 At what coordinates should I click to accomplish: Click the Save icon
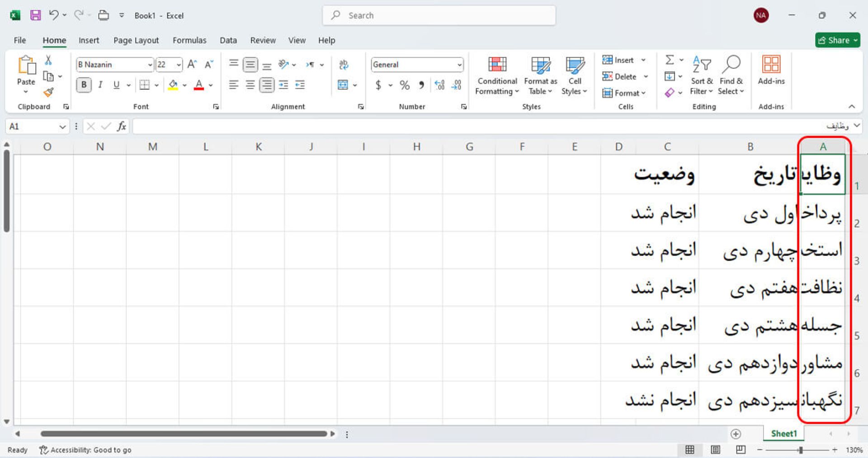[35, 15]
